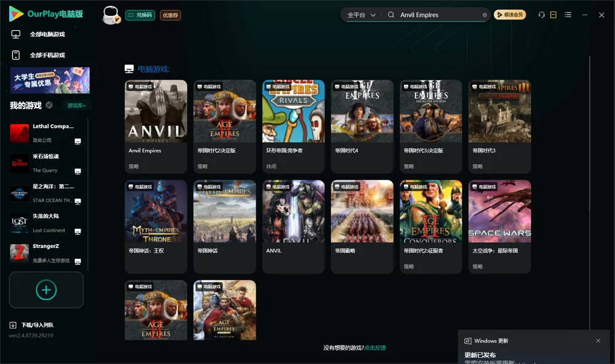The image size is (615, 364).
Task: Open the redeem code (兑换码) button
Action: (140, 15)
